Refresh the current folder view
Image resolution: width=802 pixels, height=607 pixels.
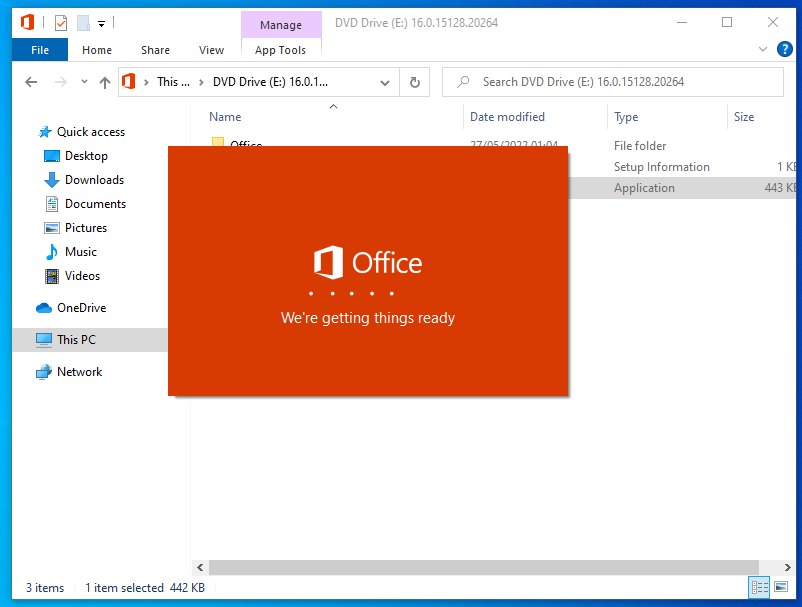(415, 82)
